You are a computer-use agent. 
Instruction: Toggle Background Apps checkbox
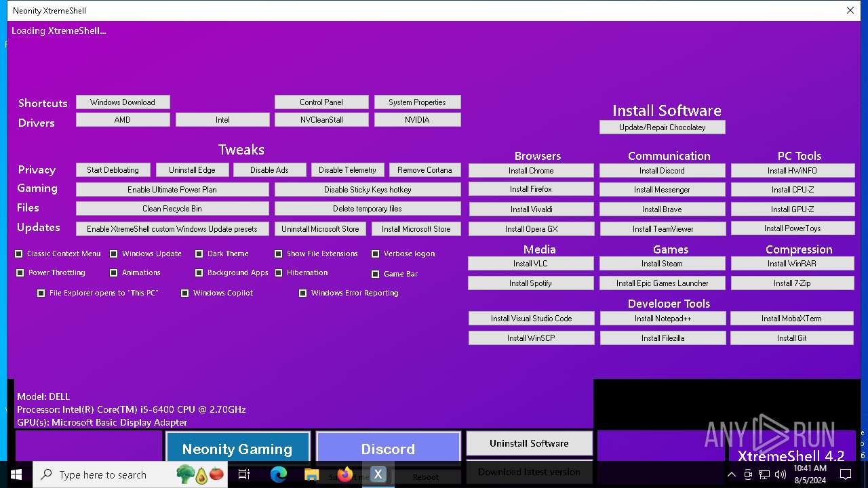coord(199,273)
